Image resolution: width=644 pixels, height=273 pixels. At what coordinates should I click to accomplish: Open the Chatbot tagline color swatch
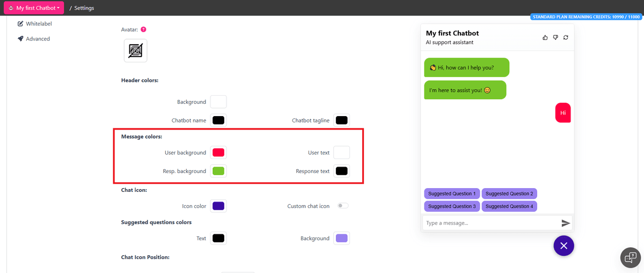[341, 120]
